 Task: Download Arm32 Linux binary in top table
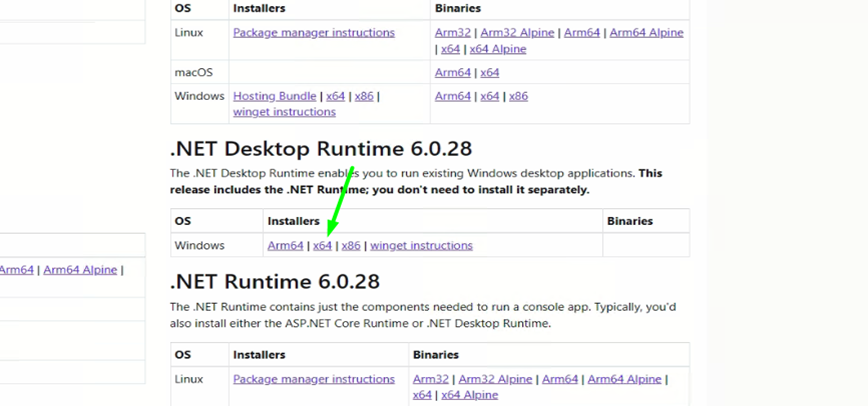453,33
